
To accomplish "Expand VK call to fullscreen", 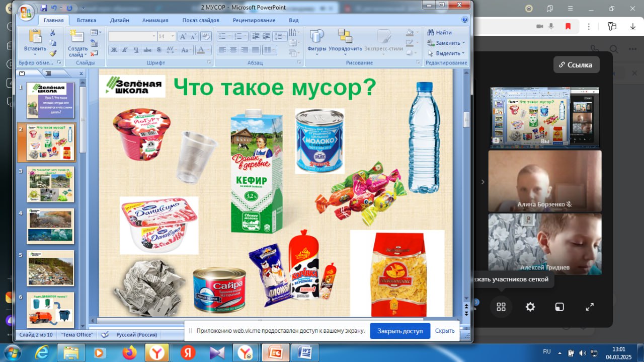I will tap(590, 307).
